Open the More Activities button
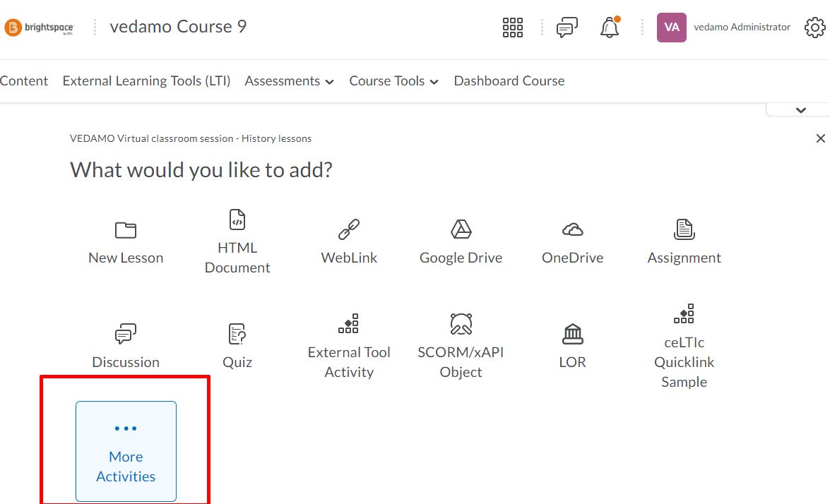Image resolution: width=830 pixels, height=504 pixels. click(126, 451)
